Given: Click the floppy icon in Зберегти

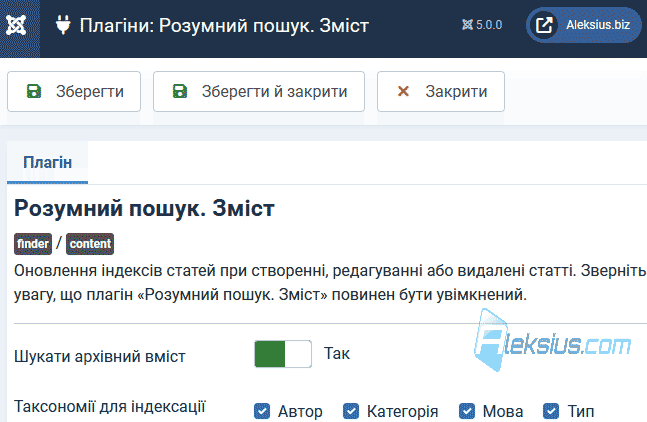Looking at the screenshot, I should pos(34,91).
